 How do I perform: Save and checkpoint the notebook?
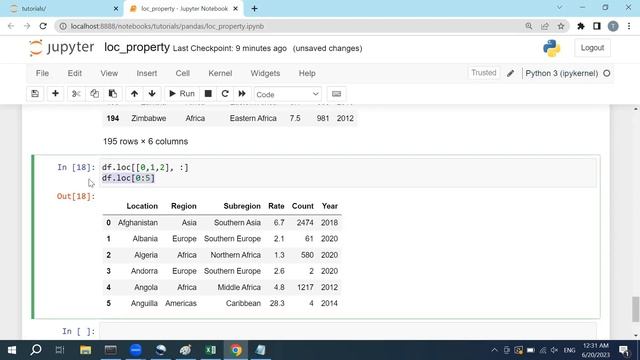(35, 94)
